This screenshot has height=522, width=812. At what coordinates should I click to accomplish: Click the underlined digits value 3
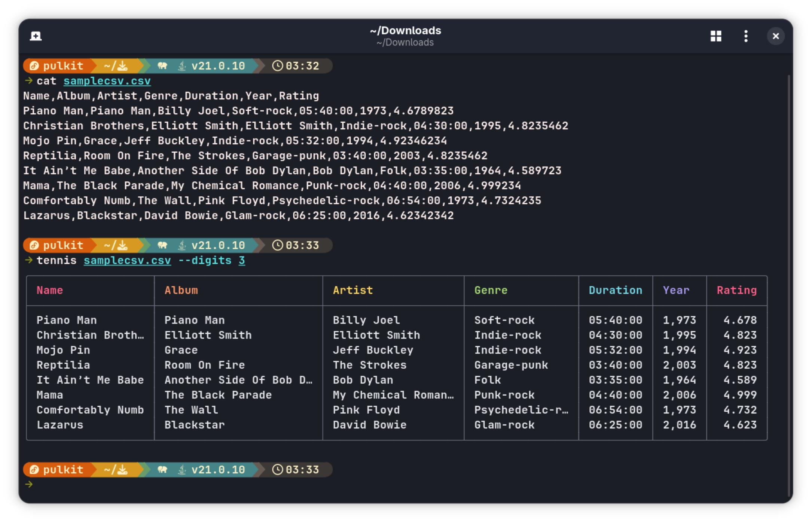coord(242,261)
